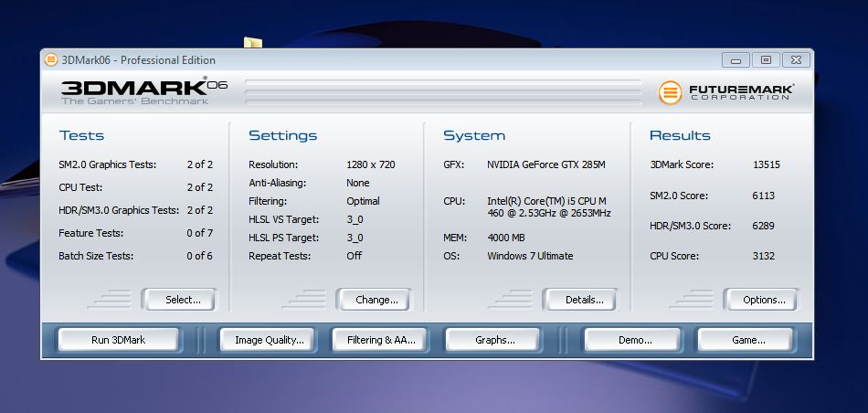Close the 3DMark06 window
The width and height of the screenshot is (868, 413).
tap(796, 59)
